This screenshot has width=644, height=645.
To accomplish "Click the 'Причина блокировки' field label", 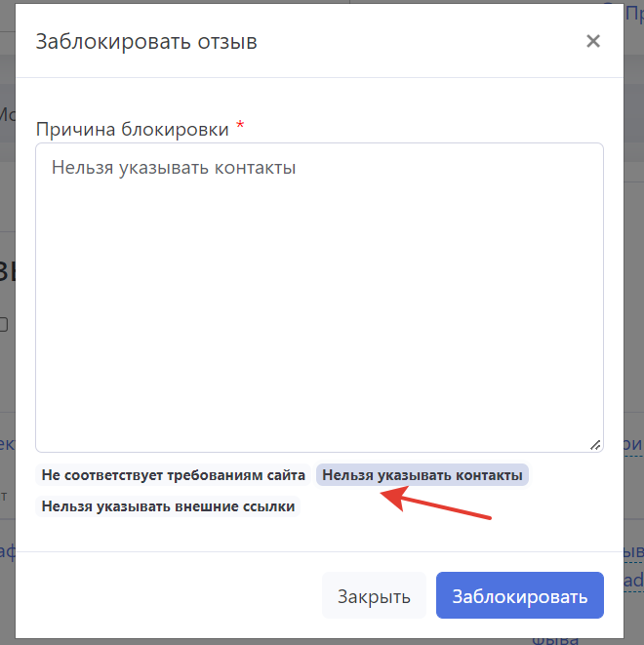I will [132, 129].
